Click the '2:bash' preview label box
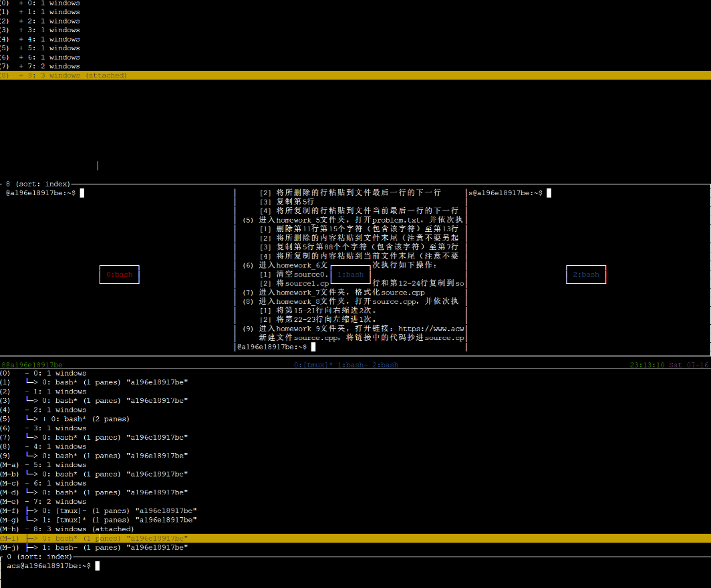The height and width of the screenshot is (588, 711). [x=586, y=275]
